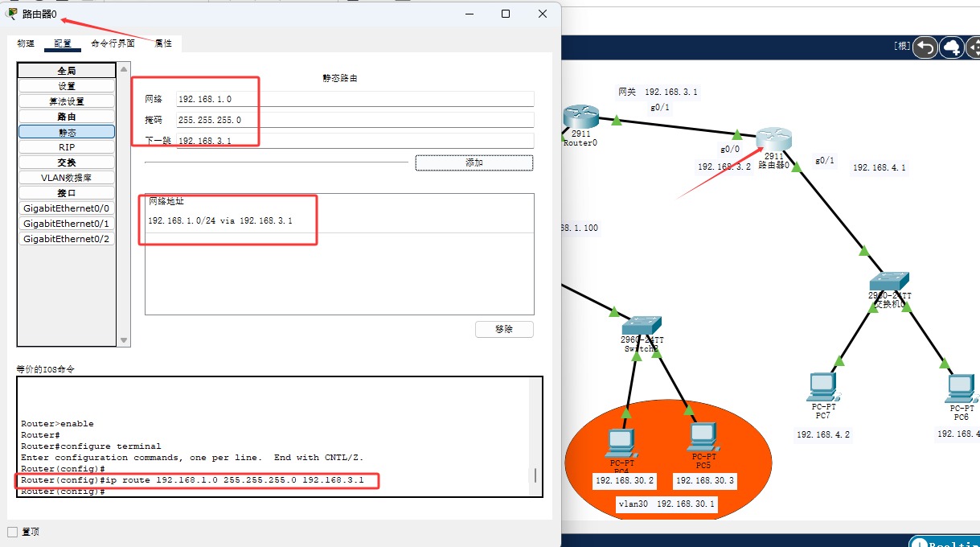Viewport: 980px width, 547px height.
Task: Switch to the 物理 tab
Action: coord(26,43)
